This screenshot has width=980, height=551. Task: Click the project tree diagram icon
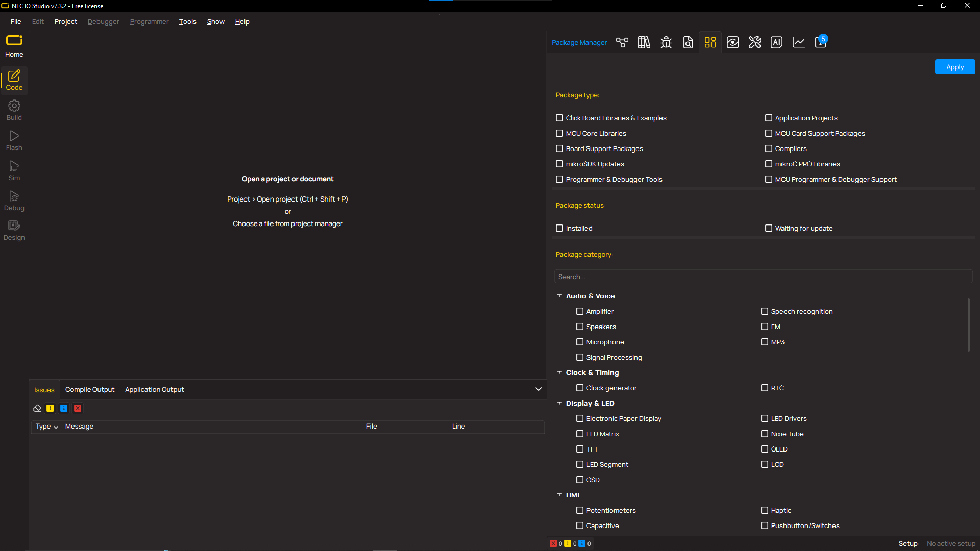[622, 42]
